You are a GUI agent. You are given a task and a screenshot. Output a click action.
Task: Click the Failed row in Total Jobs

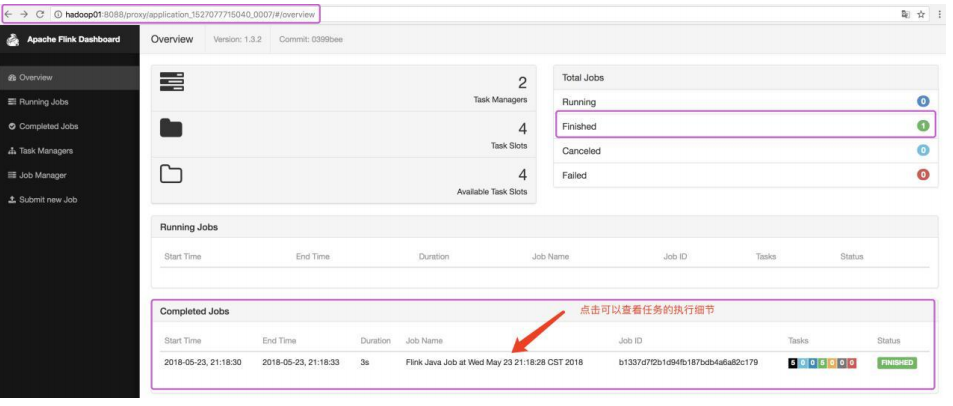[746, 175]
